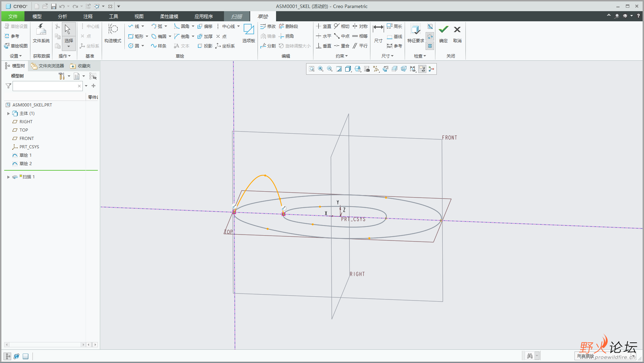
Task: Click the Dimension (尺寸) tool
Action: pos(378,34)
